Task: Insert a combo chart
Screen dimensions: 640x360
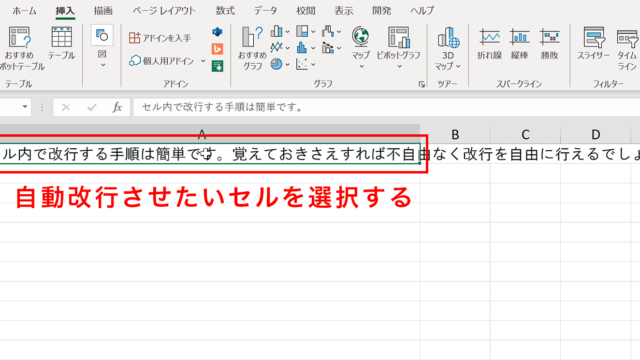Action: (328, 47)
